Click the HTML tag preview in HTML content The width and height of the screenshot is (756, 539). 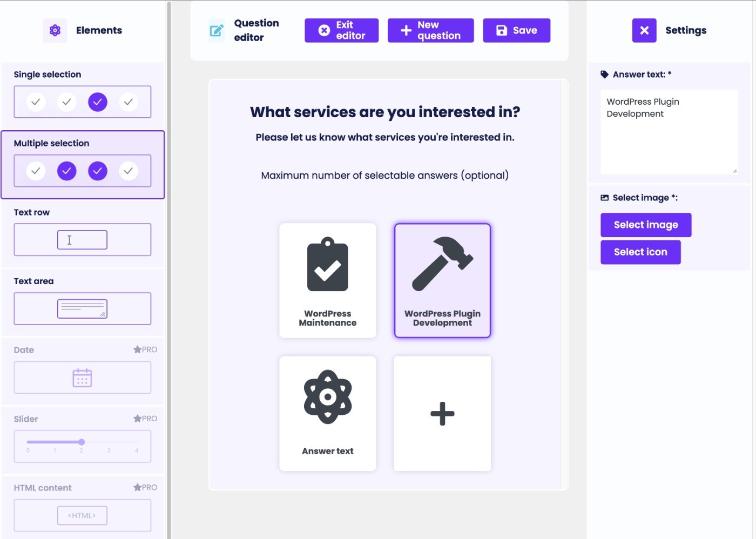(x=82, y=515)
